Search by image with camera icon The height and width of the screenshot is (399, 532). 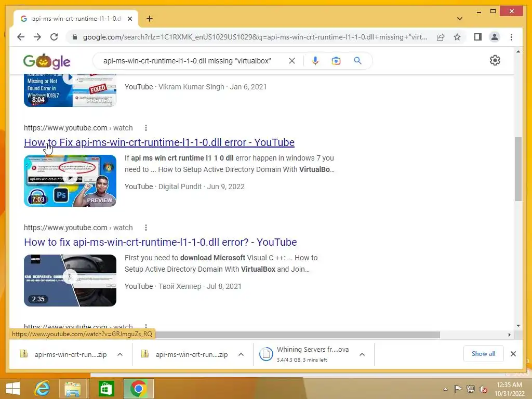pos(336,61)
